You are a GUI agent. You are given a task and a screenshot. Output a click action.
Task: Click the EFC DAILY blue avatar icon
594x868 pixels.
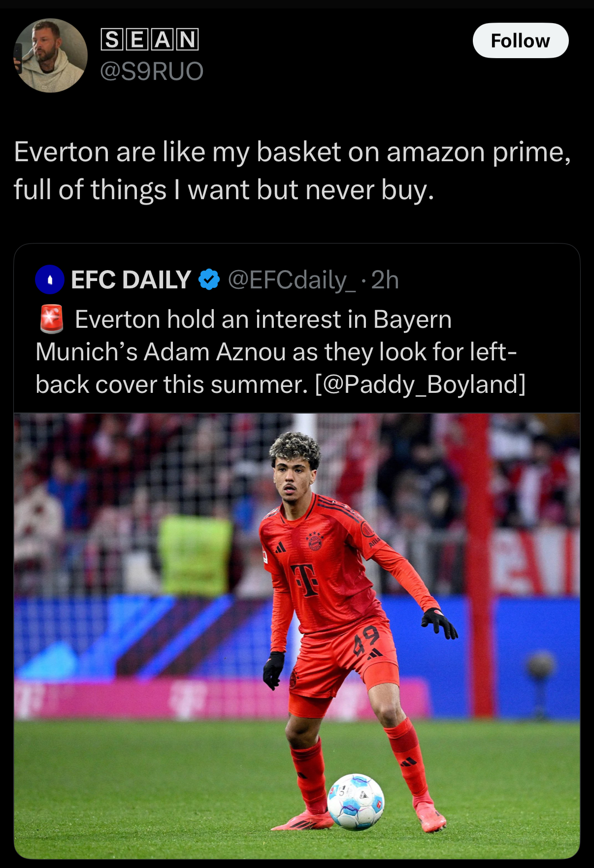pos(50,279)
